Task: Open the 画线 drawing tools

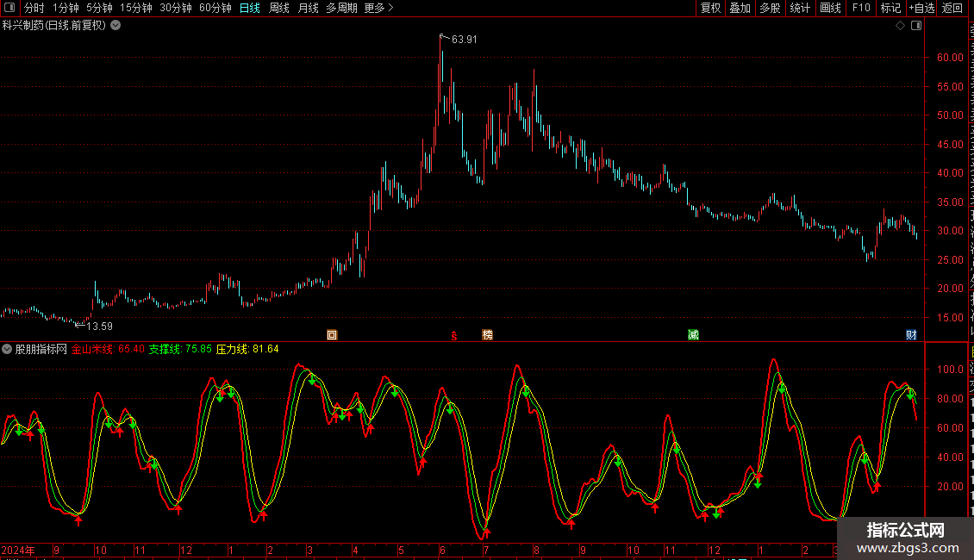Action: 831,8
